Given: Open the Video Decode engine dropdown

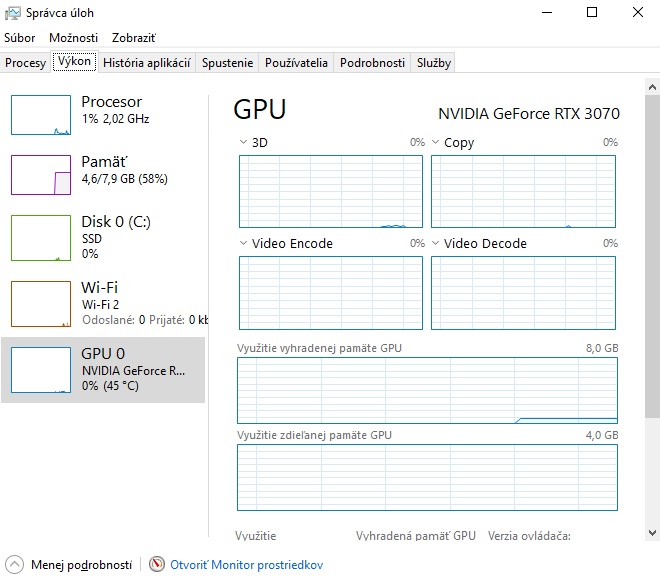Looking at the screenshot, I should [436, 243].
